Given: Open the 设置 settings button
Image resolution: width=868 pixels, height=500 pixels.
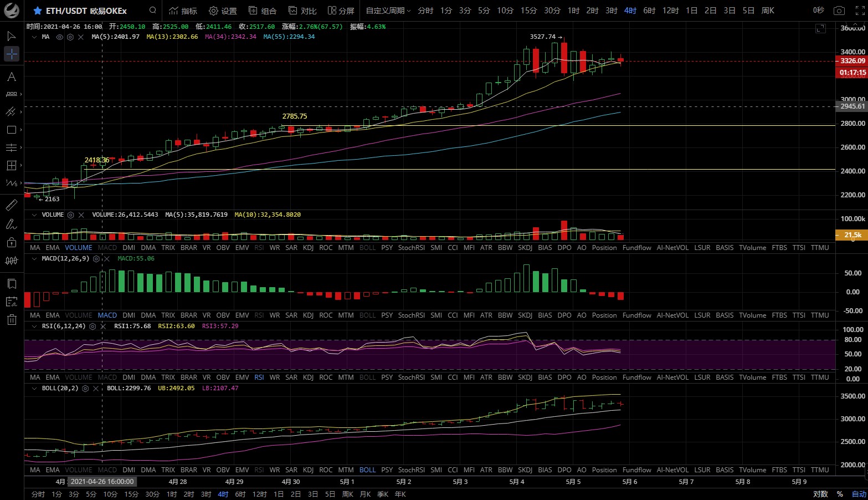Looking at the screenshot, I should pyautogui.click(x=223, y=11).
